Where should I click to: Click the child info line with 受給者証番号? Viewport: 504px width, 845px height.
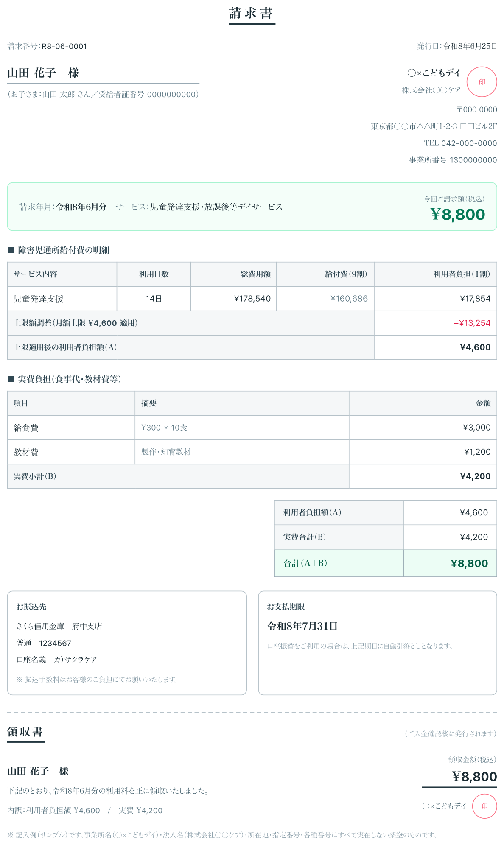[x=103, y=94]
